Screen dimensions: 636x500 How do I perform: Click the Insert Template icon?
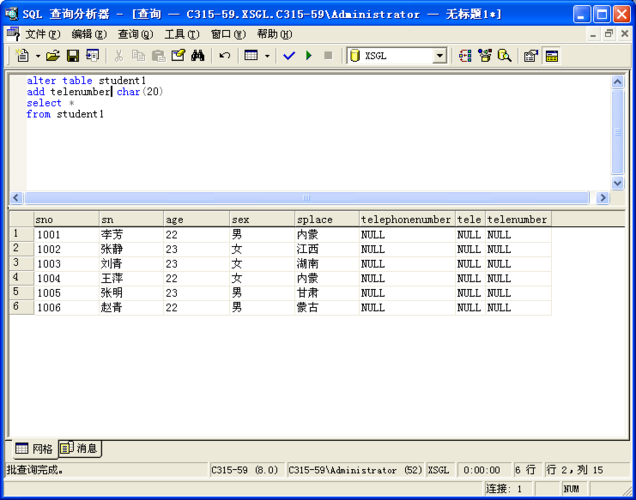pyautogui.click(x=92, y=56)
